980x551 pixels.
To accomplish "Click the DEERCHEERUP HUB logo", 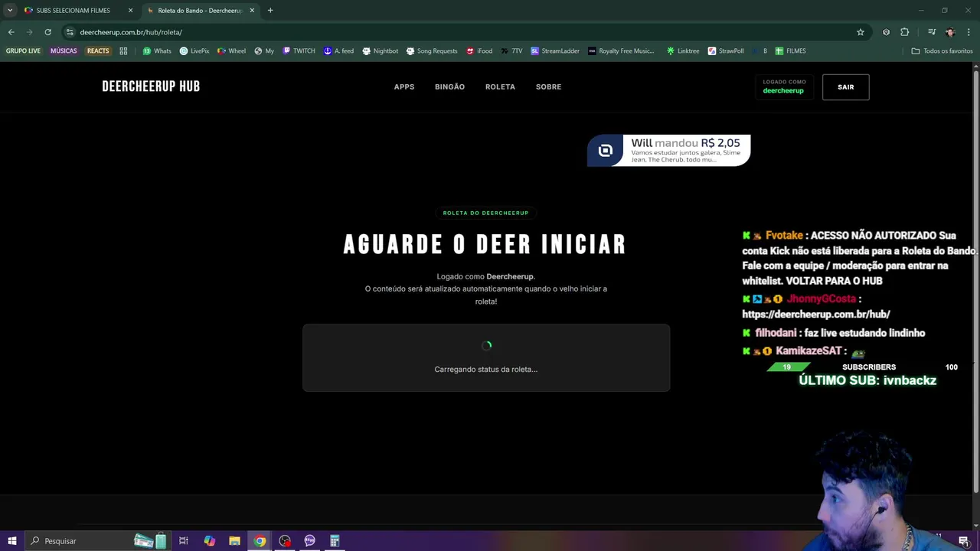I will pyautogui.click(x=151, y=86).
